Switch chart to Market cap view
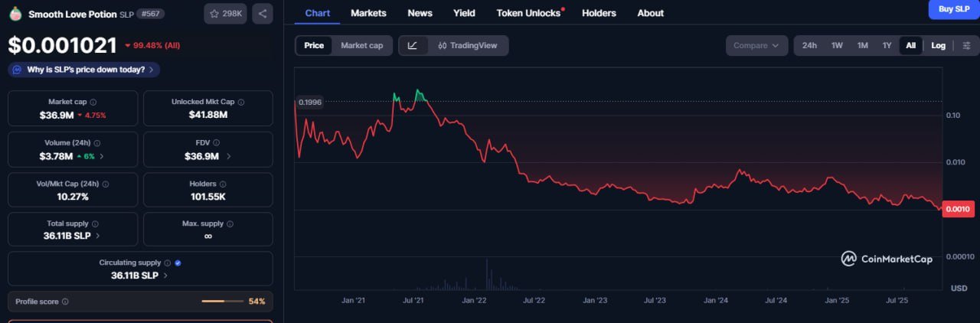This screenshot has height=323, width=980. pos(361,46)
